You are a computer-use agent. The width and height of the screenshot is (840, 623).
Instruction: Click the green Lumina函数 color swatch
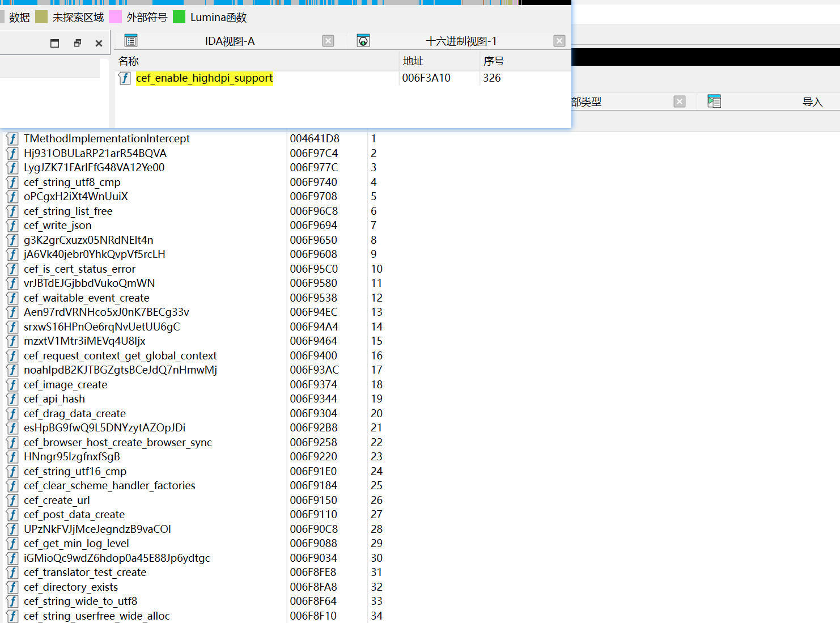(x=179, y=17)
